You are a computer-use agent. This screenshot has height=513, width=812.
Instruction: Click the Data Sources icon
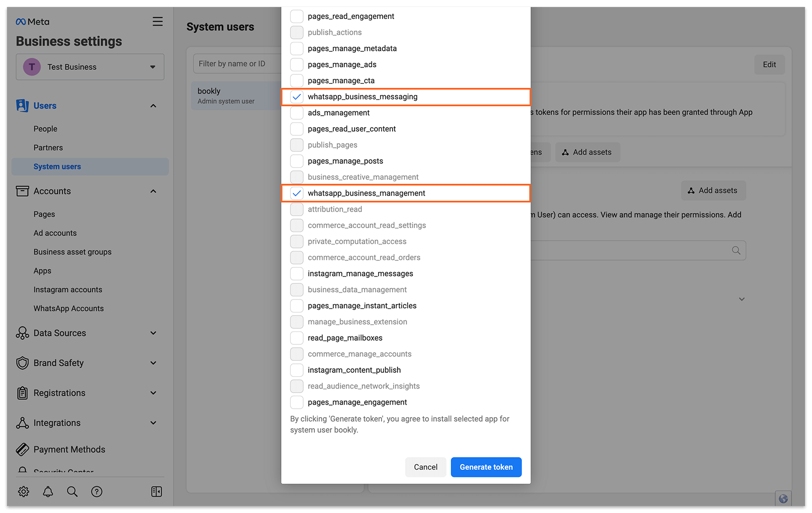[22, 333]
